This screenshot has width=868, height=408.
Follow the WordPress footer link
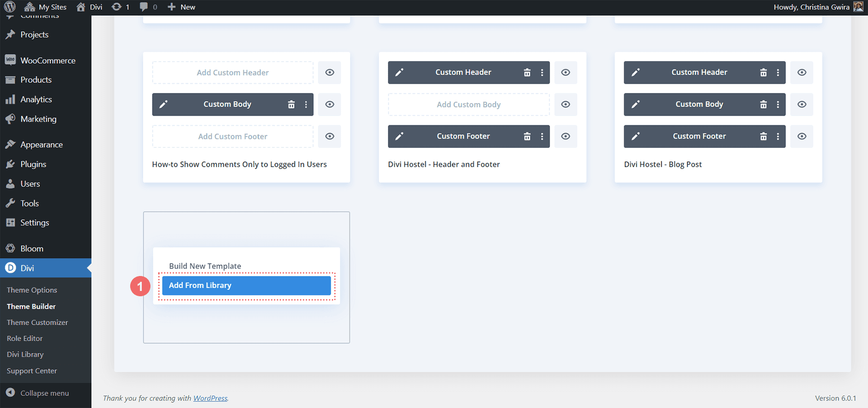[210, 398]
